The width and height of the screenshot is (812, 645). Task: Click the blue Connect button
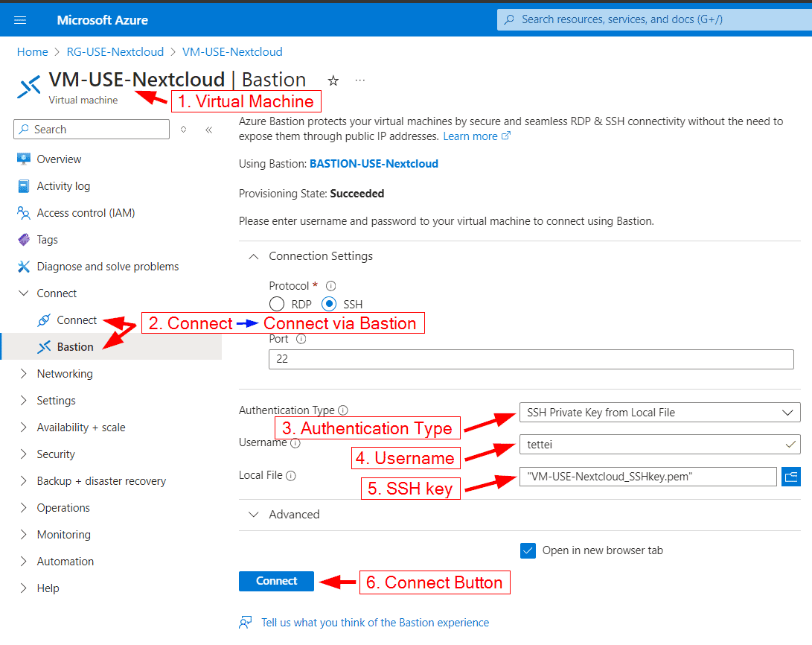(276, 581)
